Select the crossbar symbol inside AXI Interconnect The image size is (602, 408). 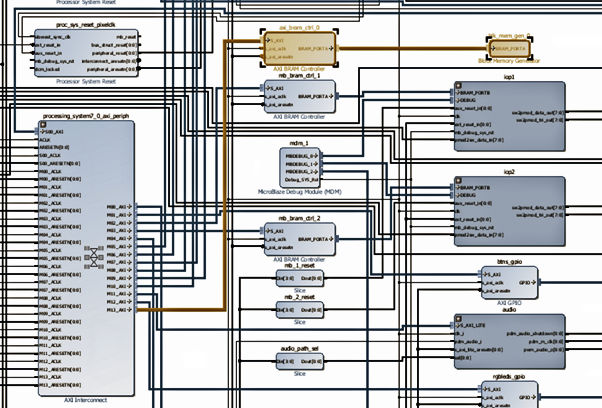click(94, 257)
